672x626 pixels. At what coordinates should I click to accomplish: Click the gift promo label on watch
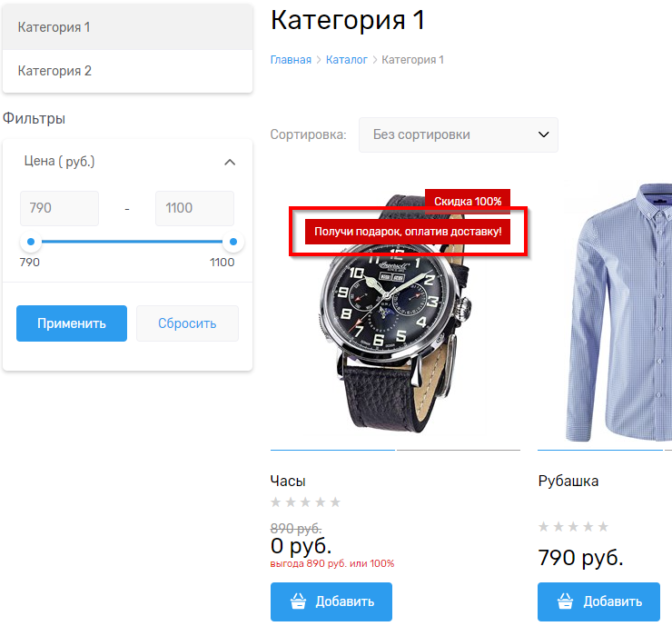point(408,232)
